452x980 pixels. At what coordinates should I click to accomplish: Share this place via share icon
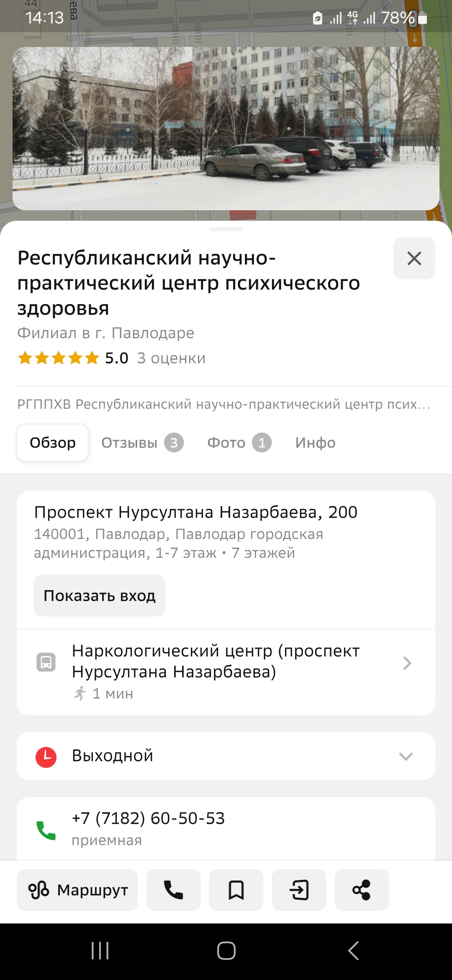click(x=362, y=890)
